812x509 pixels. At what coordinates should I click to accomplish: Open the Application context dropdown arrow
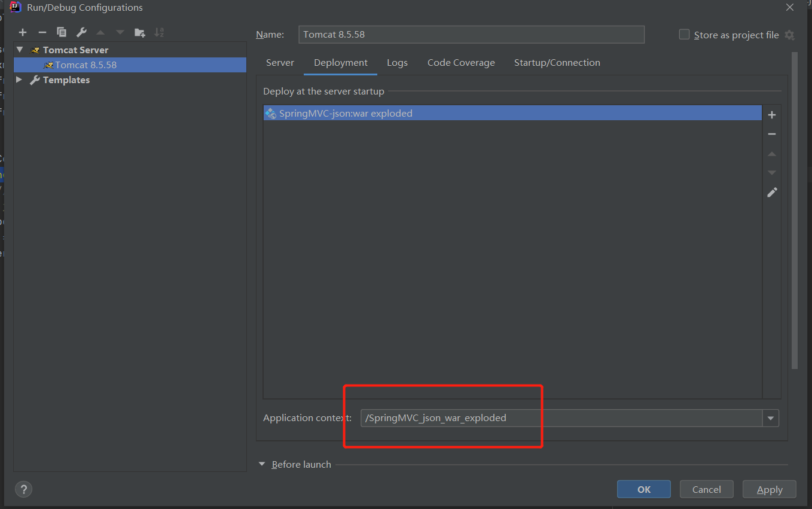pyautogui.click(x=771, y=418)
